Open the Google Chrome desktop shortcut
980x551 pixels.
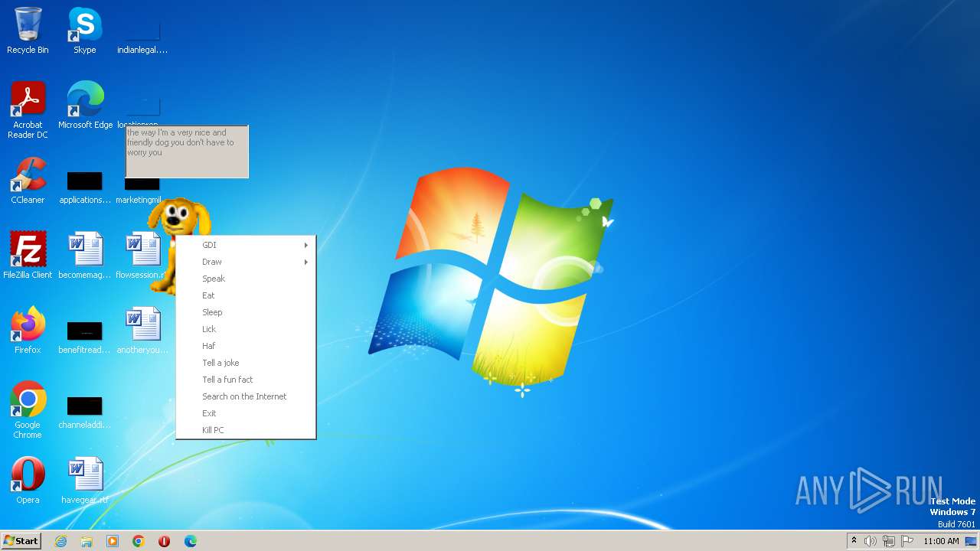click(x=28, y=410)
